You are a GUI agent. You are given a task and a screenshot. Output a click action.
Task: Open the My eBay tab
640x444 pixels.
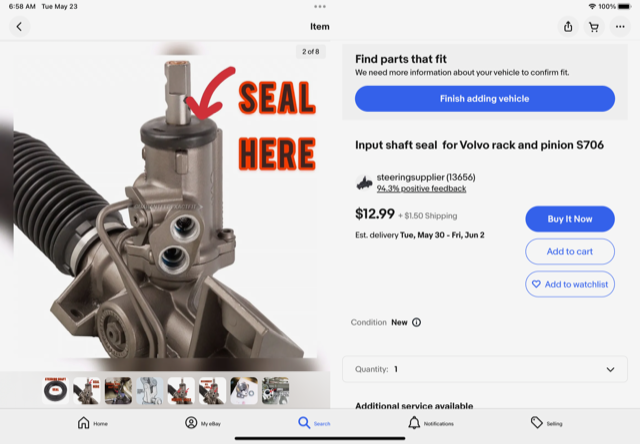[203, 423]
